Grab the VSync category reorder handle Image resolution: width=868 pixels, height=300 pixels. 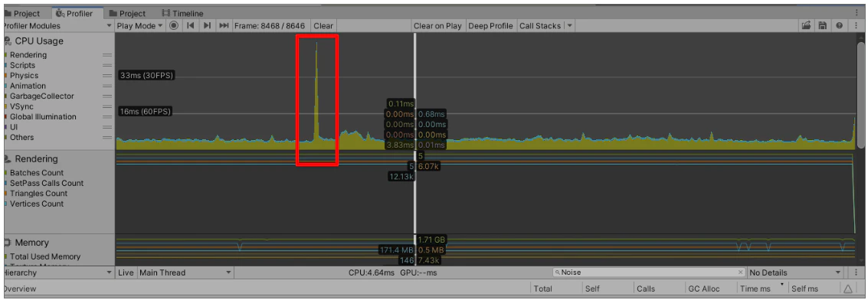pos(107,106)
